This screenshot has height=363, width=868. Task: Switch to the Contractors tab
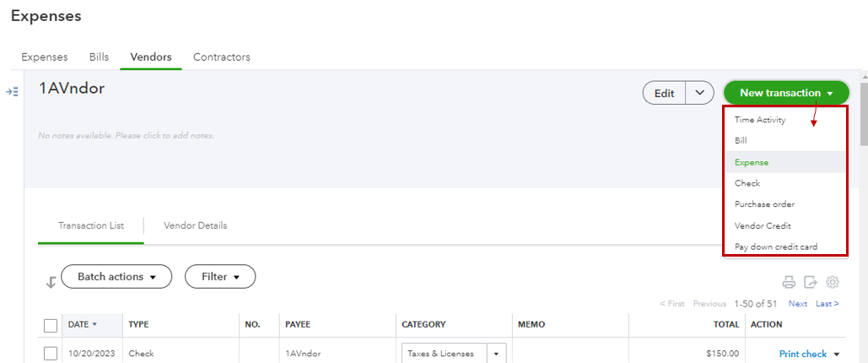click(x=222, y=57)
